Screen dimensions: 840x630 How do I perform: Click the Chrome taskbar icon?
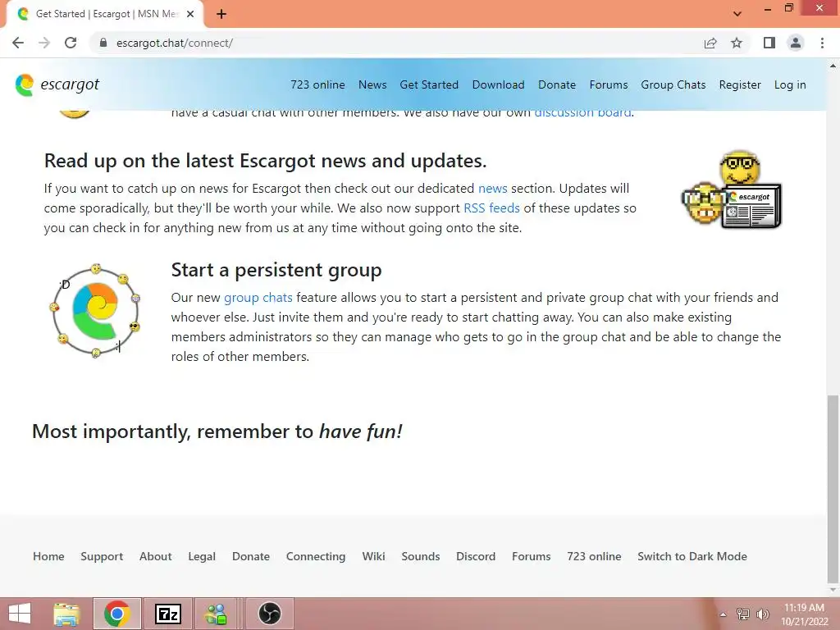pyautogui.click(x=117, y=614)
